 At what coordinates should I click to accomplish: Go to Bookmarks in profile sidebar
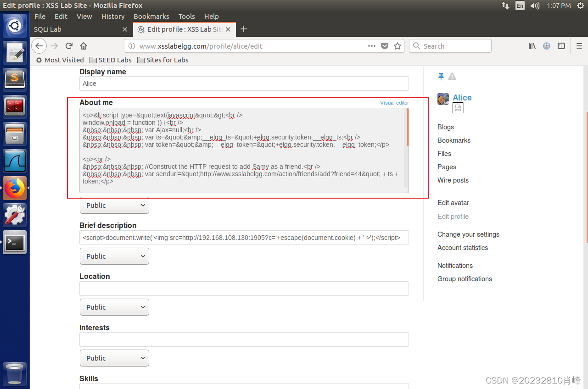[454, 140]
